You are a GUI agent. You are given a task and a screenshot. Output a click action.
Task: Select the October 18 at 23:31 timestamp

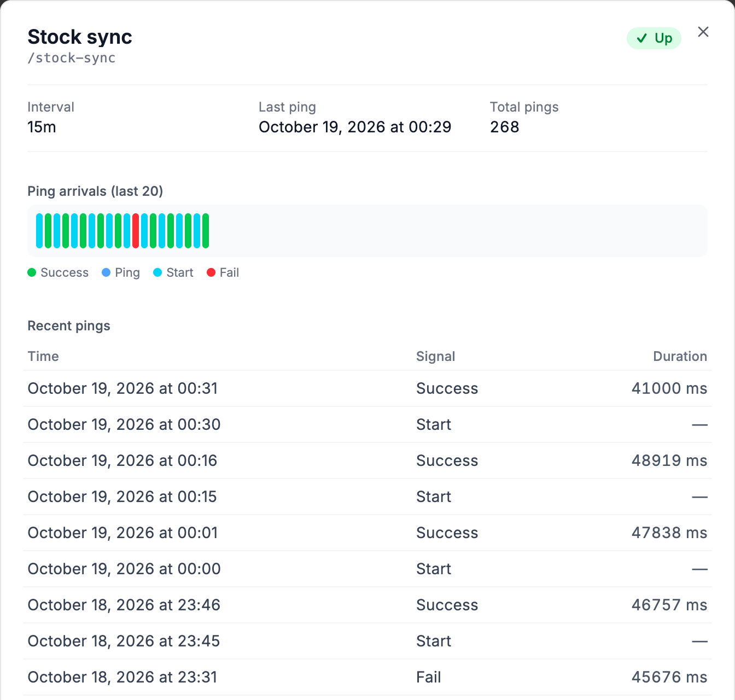(x=122, y=677)
